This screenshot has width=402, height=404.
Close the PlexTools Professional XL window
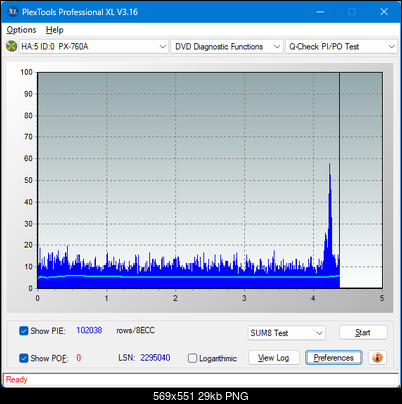[384, 12]
